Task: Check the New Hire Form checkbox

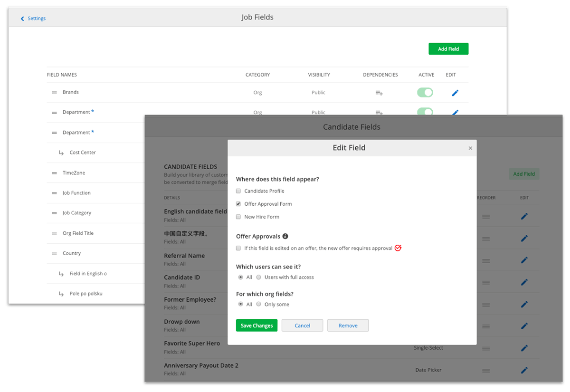Action: click(x=238, y=217)
